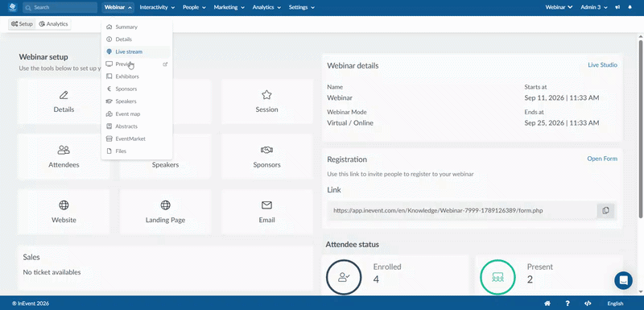Click the registration link URL field

coord(462,210)
